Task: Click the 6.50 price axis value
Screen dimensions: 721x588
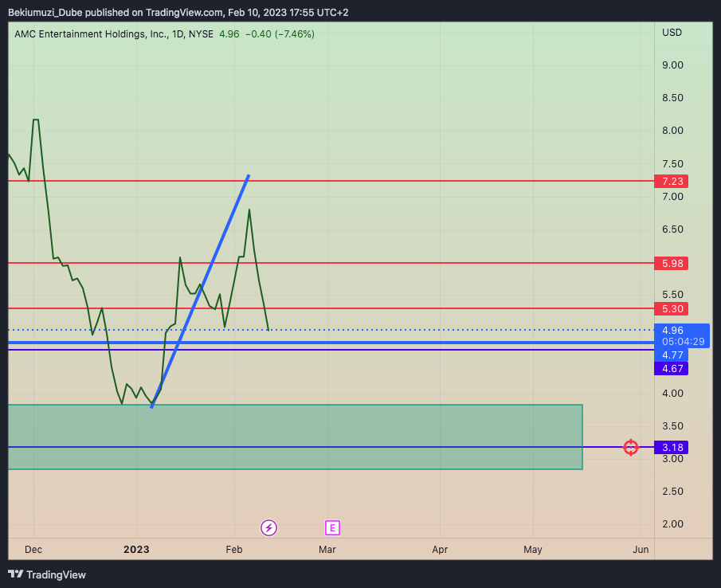Action: click(672, 229)
